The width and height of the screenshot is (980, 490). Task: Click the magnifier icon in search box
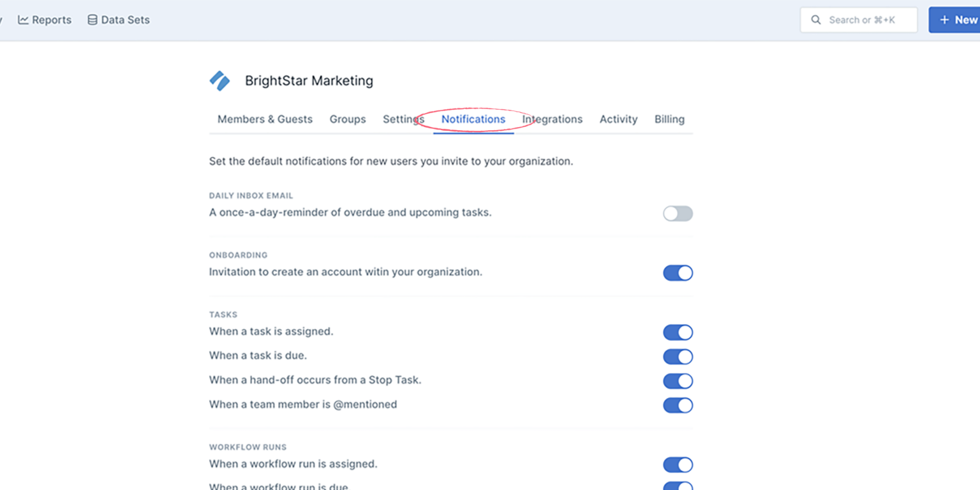click(815, 20)
